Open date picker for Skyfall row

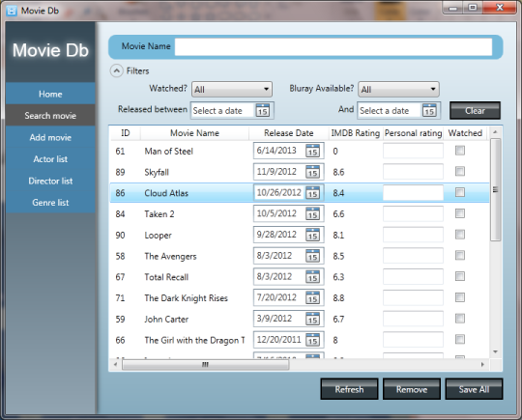pyautogui.click(x=312, y=172)
